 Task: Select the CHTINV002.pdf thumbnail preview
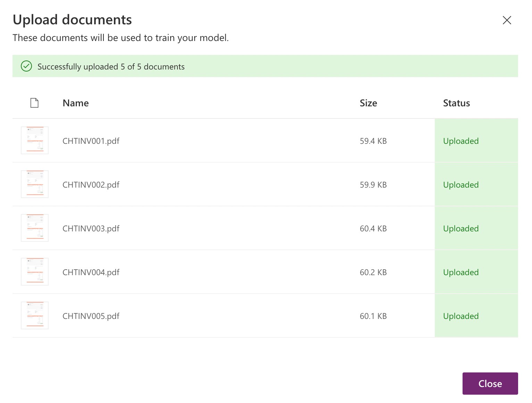[x=35, y=184]
